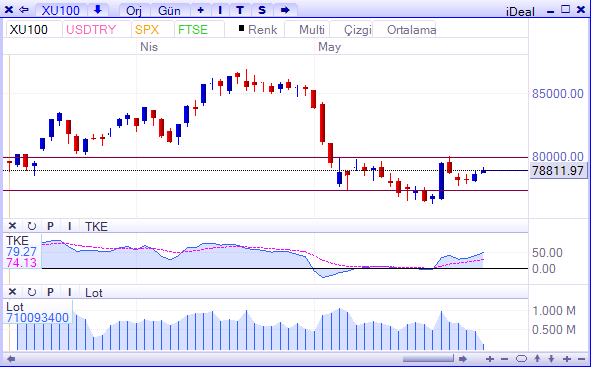The width and height of the screenshot is (591, 367).
Task: Click P icon in Lot panel header
Action: (51, 292)
